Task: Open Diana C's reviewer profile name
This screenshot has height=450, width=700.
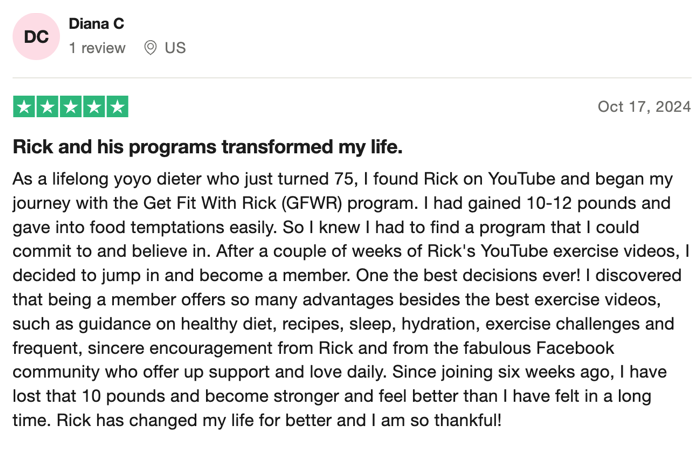Action: coord(96,24)
